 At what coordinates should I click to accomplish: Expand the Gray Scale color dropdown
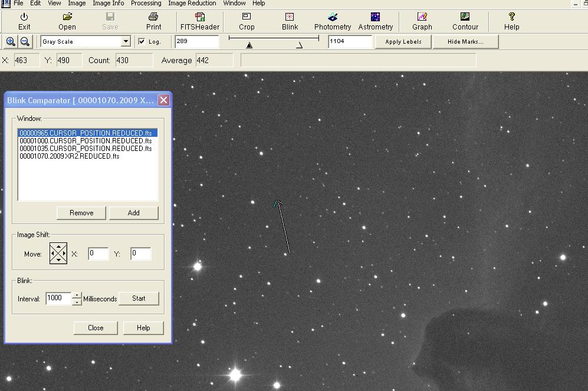click(126, 41)
